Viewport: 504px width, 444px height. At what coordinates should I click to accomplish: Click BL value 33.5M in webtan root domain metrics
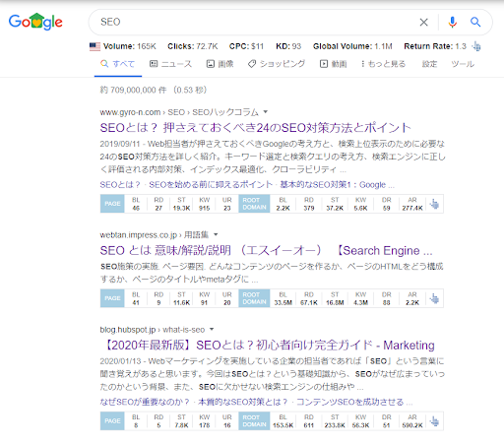coord(283,302)
